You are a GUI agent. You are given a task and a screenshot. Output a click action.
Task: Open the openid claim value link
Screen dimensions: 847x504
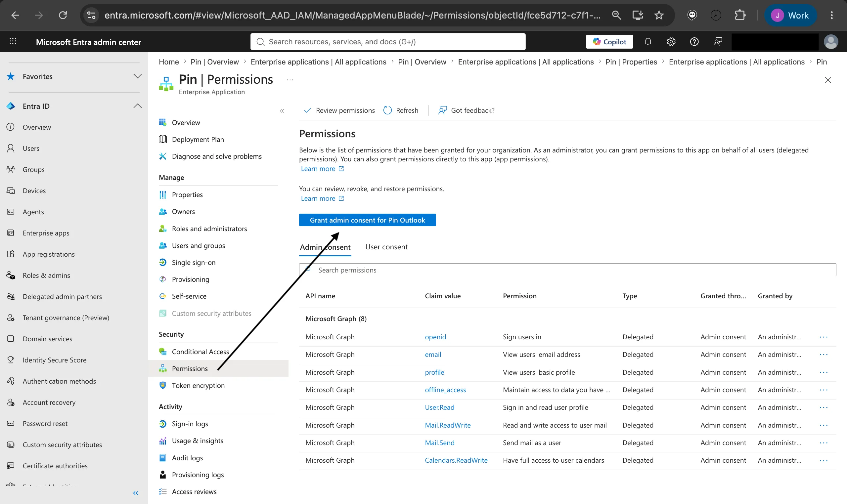[x=435, y=337]
